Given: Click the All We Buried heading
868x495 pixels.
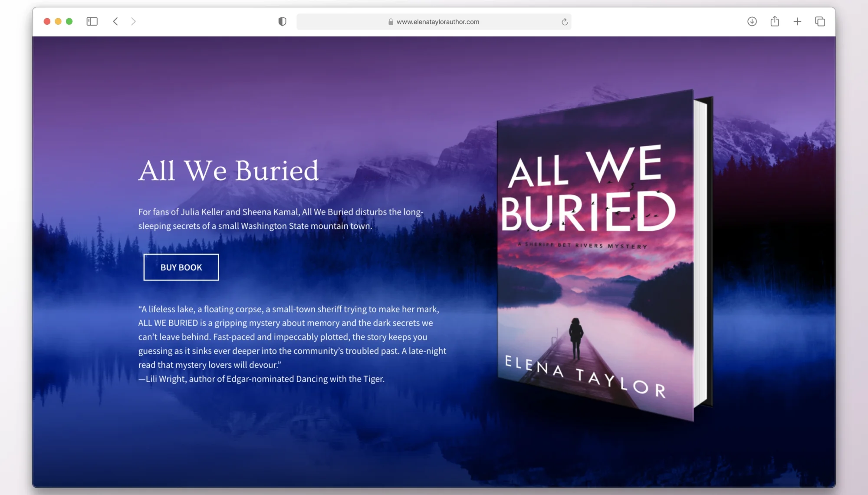Looking at the screenshot, I should click(229, 170).
